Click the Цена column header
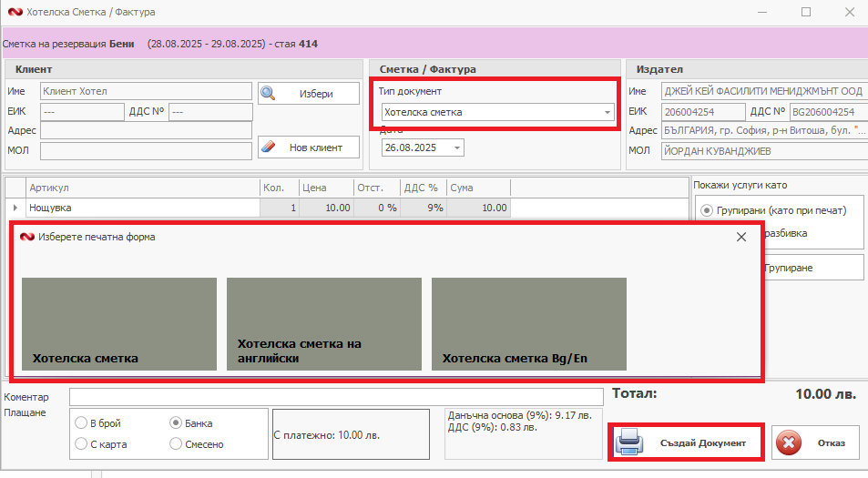The height and width of the screenshot is (478, 868). [x=327, y=188]
